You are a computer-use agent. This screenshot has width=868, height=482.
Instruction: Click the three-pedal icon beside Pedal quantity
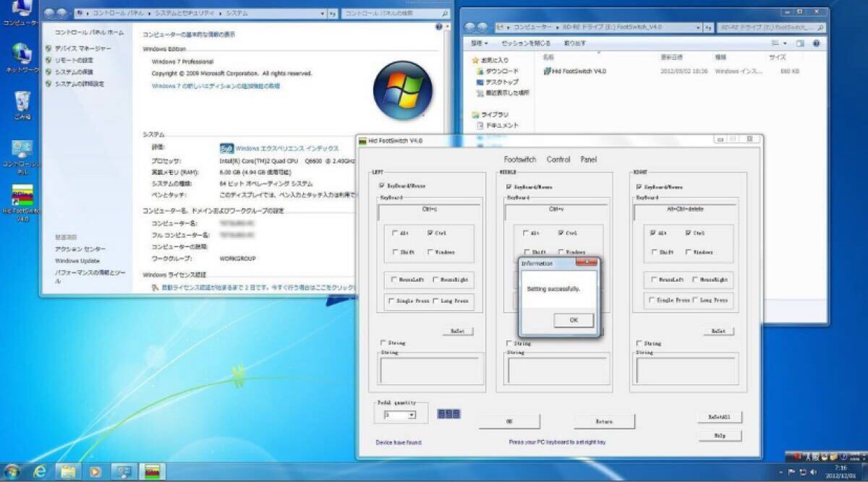[x=448, y=414]
